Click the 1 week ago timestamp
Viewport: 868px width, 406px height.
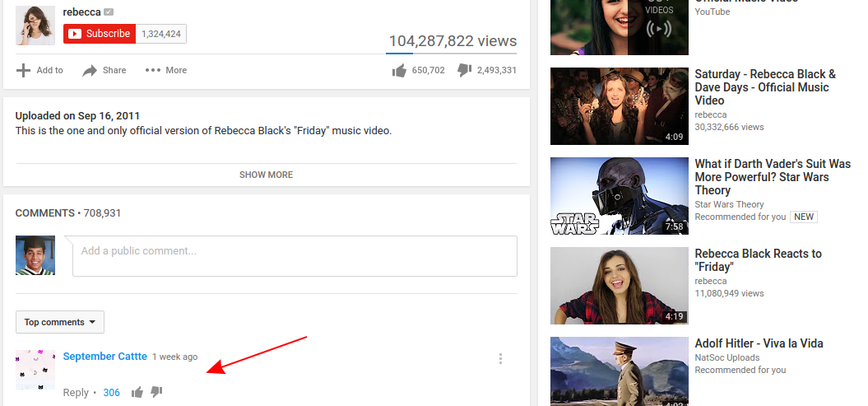click(x=175, y=357)
